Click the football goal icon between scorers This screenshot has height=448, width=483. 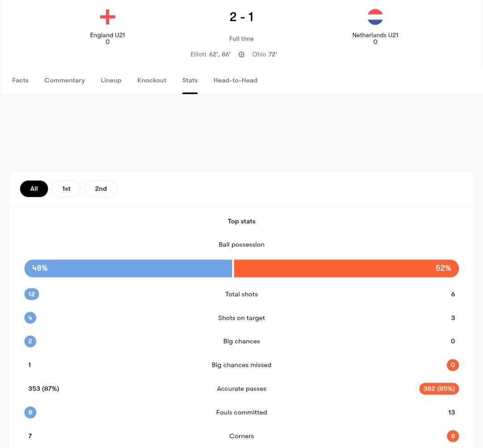pyautogui.click(x=241, y=55)
